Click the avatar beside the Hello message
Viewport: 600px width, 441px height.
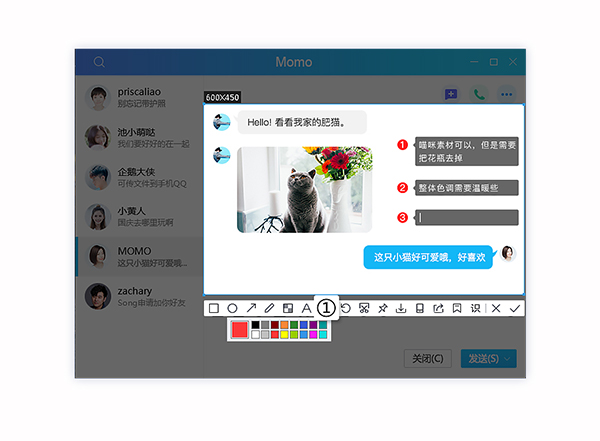coord(222,122)
